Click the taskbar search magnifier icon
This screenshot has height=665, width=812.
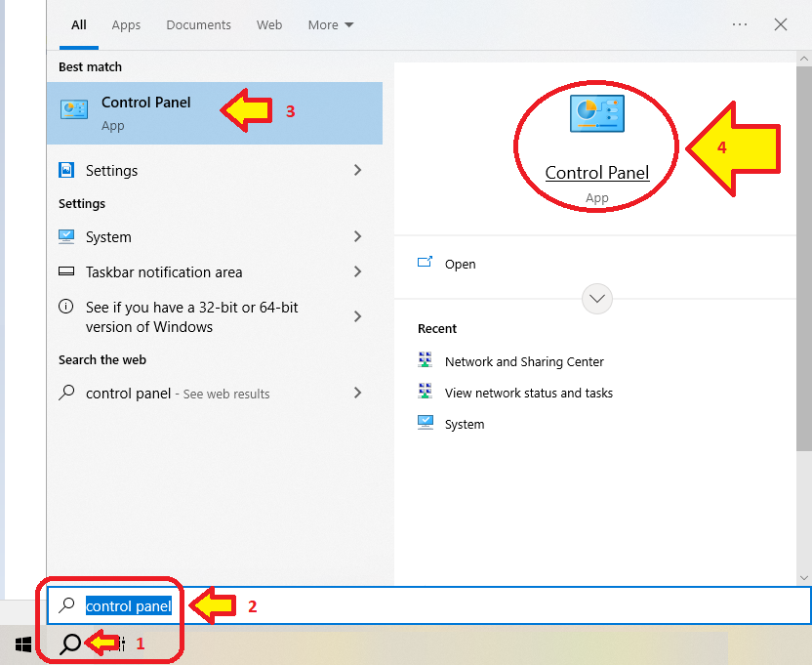[70, 644]
